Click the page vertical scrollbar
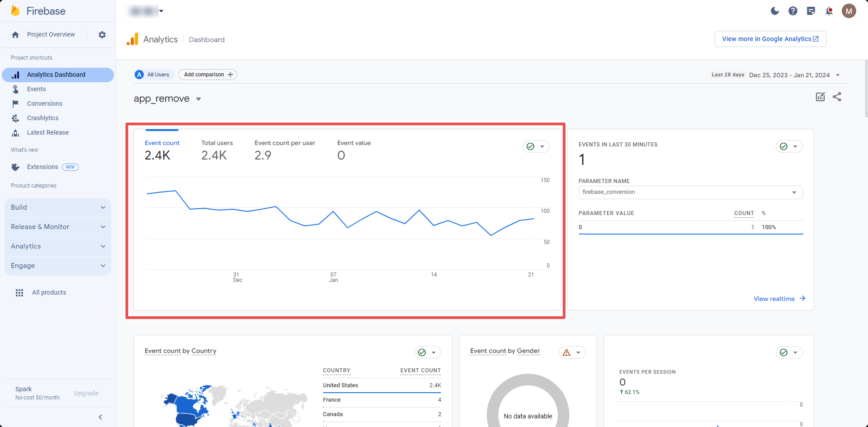The height and width of the screenshot is (427, 868). (866, 89)
